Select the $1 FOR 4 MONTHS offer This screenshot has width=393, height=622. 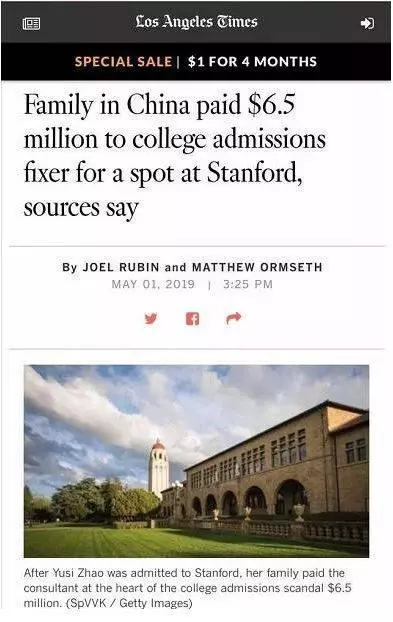tap(253, 61)
